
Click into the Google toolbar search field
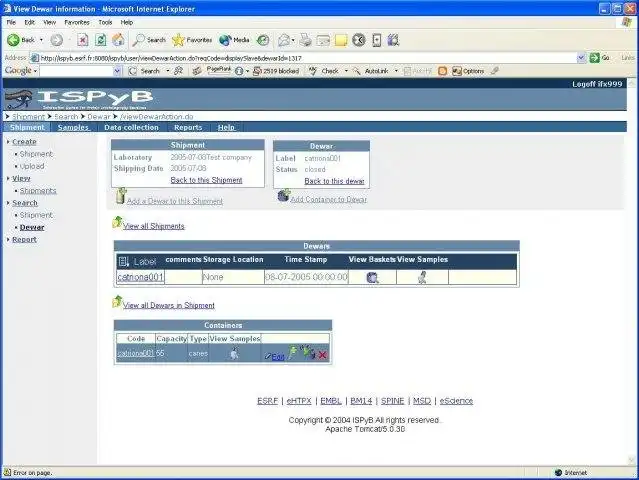tap(77, 71)
